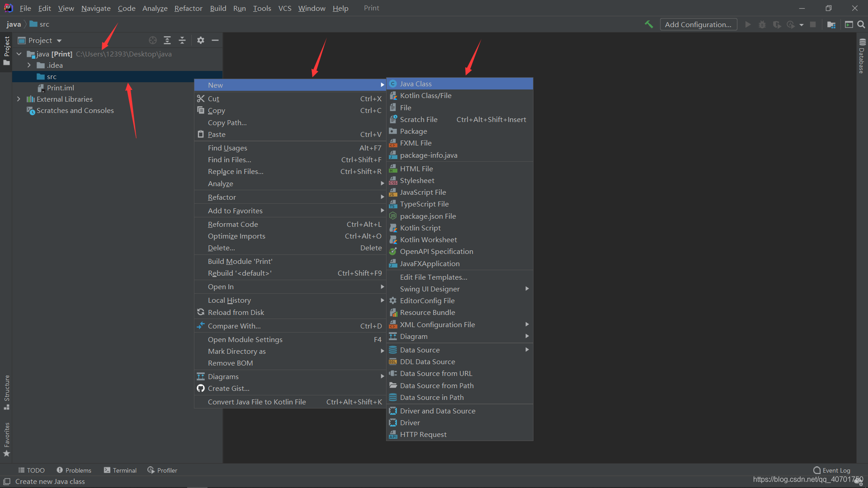Open the Terminal tool window
Viewport: 868px width, 488px height.
coord(120,470)
